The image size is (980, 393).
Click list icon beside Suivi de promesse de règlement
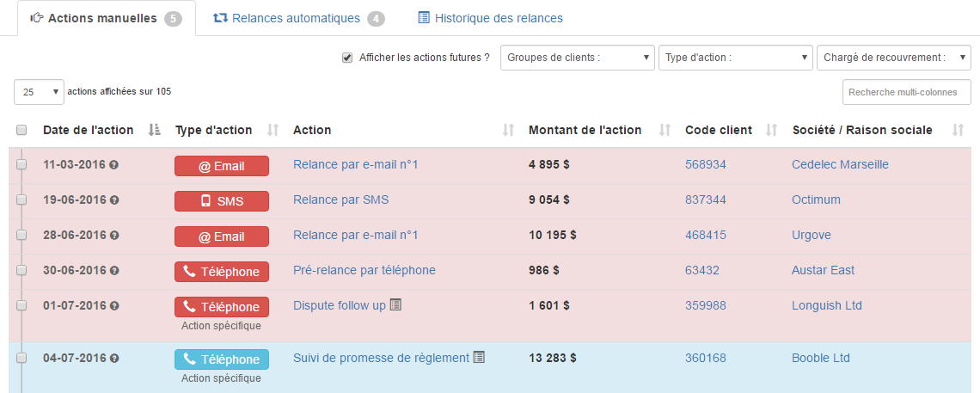pos(479,357)
